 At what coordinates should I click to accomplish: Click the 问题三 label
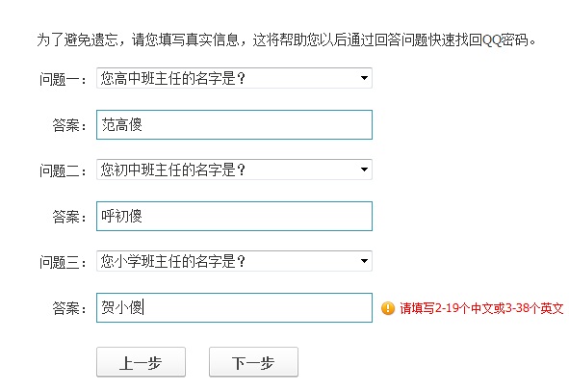pos(63,262)
